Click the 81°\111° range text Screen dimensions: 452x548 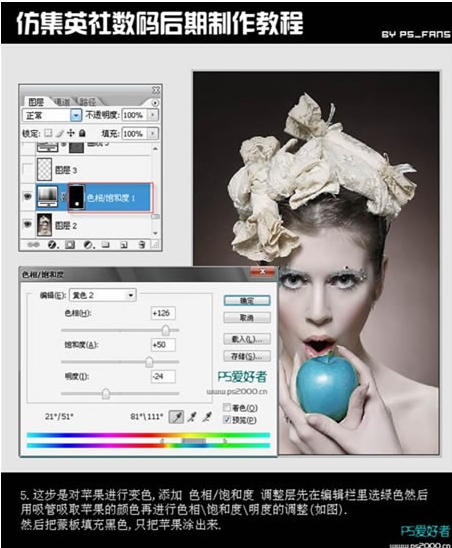pos(146,416)
